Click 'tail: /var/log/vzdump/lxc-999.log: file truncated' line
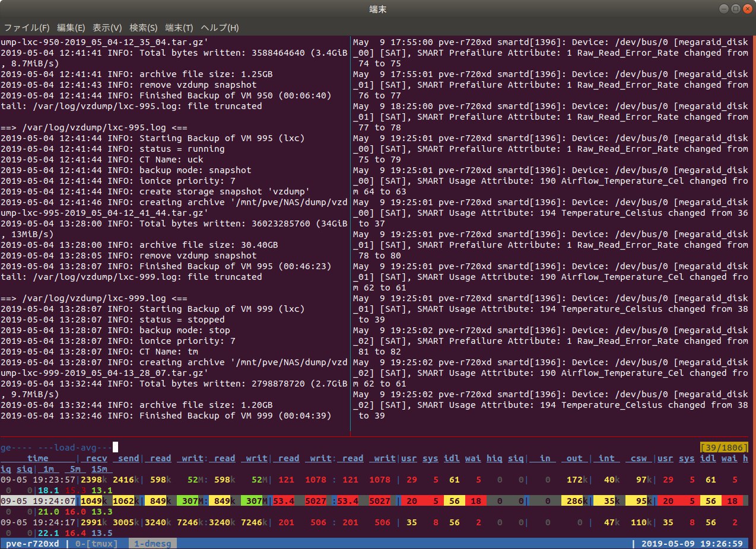The image size is (756, 549). (131, 277)
